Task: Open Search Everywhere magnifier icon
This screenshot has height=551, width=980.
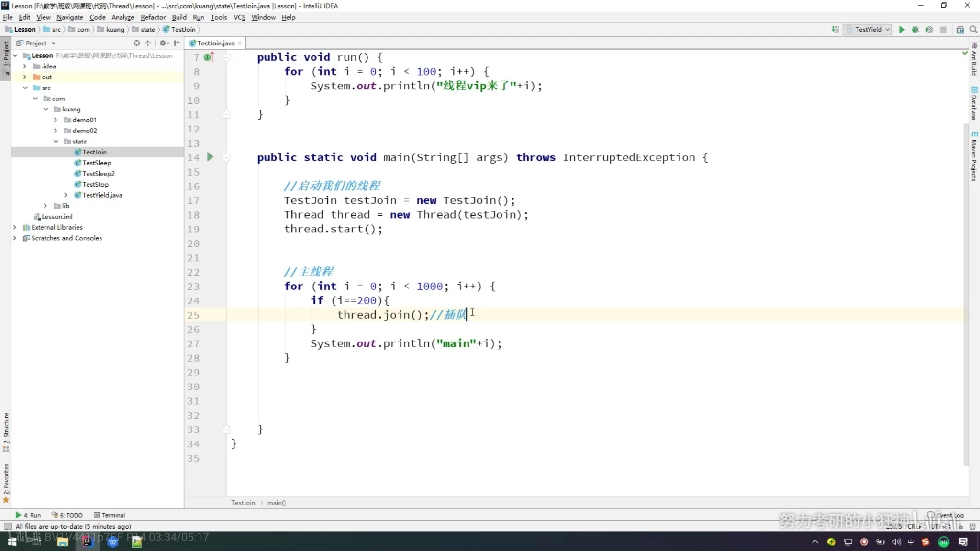Action: coord(973,30)
